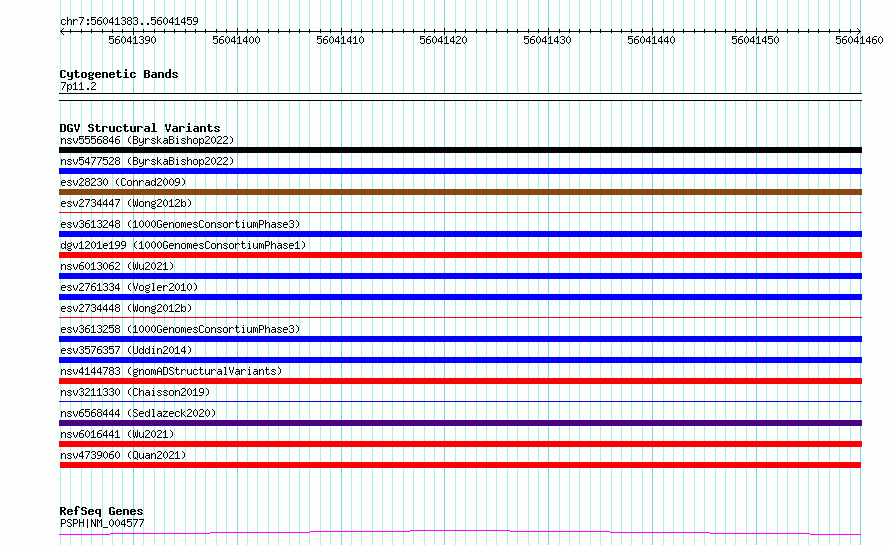Image resolution: width=890 pixels, height=545 pixels.
Task: Click the Cytogenetic Bands track title
Action: pos(119,74)
